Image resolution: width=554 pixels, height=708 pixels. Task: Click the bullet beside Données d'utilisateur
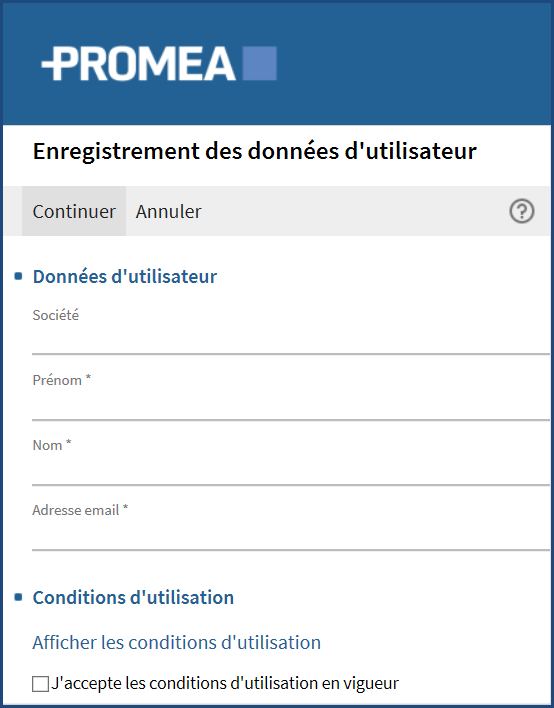19,276
